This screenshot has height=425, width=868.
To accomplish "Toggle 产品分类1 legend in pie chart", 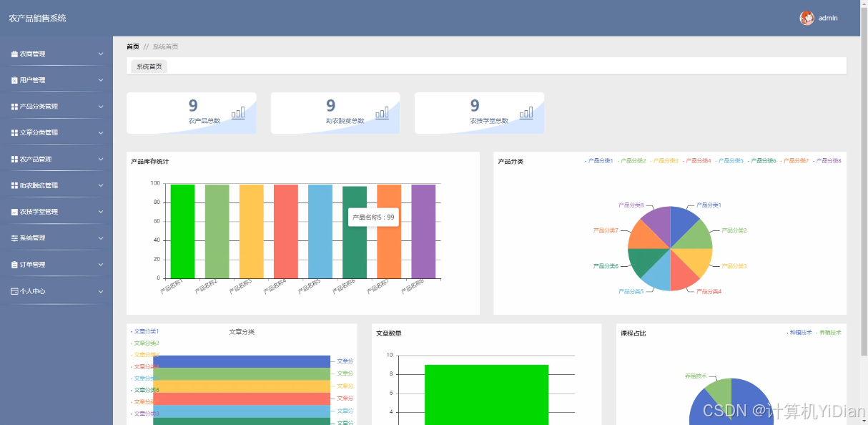I will (x=599, y=161).
